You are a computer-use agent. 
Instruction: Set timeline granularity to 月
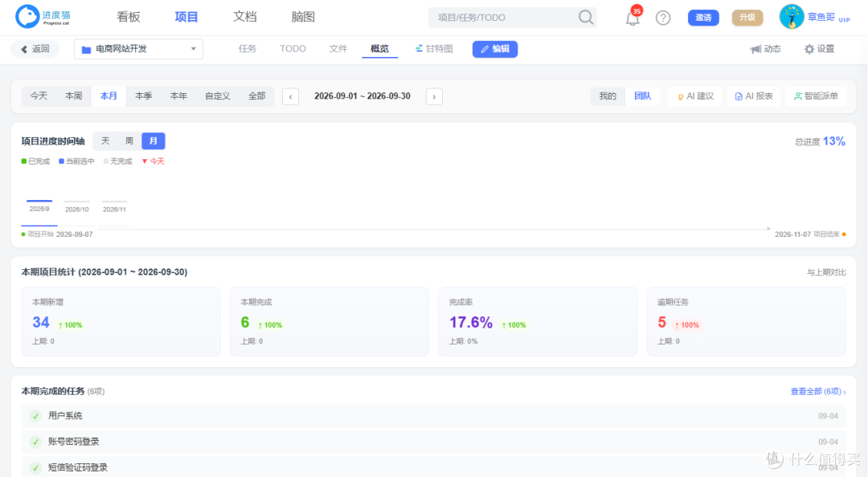154,141
